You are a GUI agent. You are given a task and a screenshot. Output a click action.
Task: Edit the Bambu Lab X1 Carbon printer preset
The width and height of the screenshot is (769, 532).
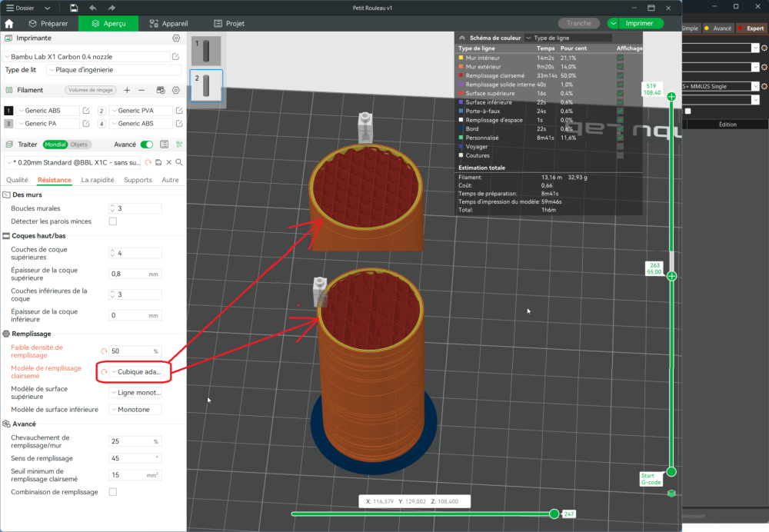coord(176,56)
